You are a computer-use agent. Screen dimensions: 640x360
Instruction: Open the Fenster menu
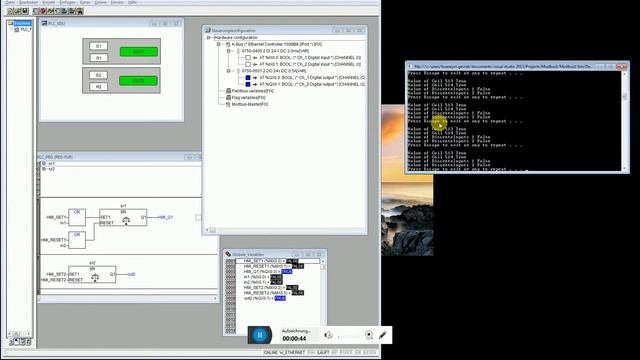click(x=117, y=2)
